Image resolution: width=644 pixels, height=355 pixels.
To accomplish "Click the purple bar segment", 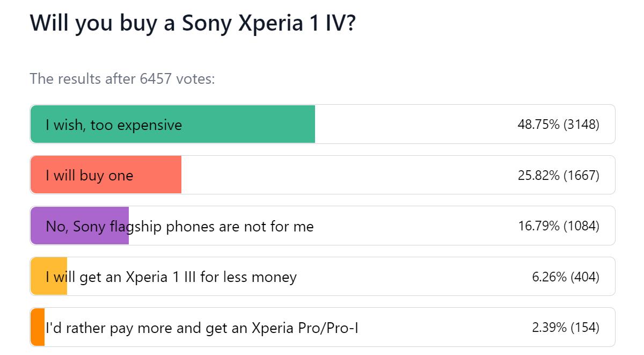I will coord(79,226).
